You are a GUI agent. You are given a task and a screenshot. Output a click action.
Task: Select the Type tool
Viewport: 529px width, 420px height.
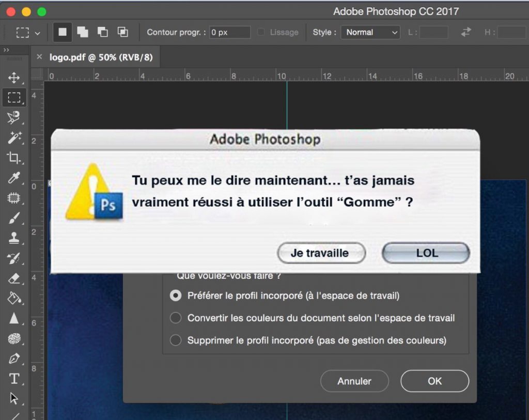[x=14, y=379]
